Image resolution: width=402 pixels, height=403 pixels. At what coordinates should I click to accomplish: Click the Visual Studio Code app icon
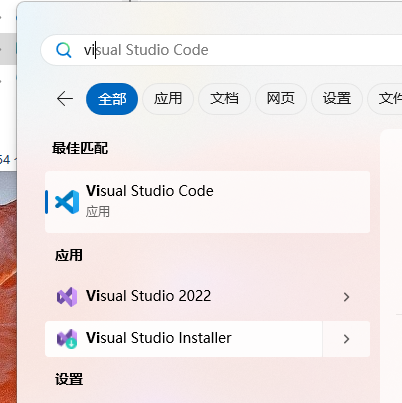[67, 202]
